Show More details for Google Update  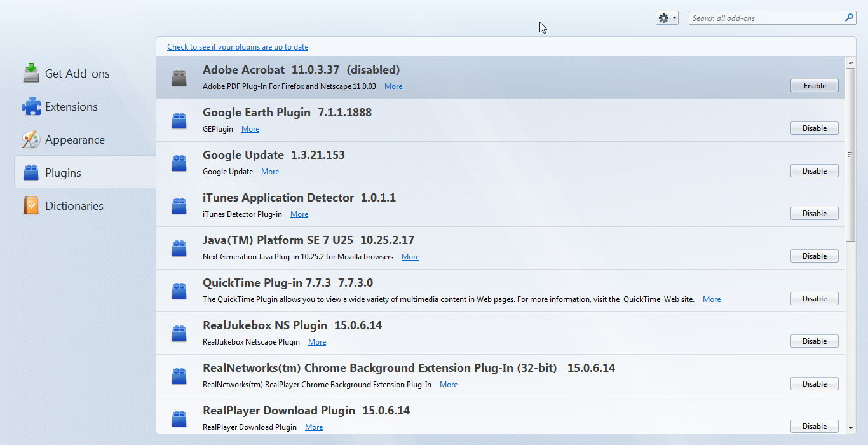270,172
